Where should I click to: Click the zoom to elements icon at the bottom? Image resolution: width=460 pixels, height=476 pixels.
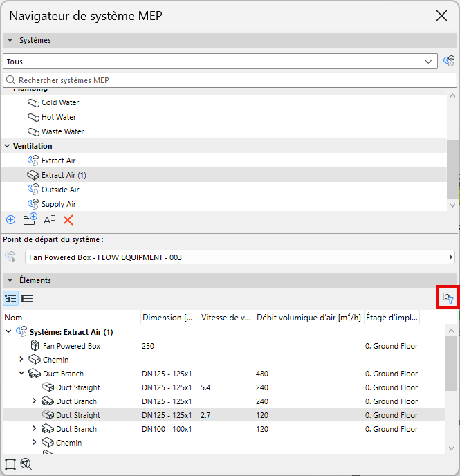26,464
